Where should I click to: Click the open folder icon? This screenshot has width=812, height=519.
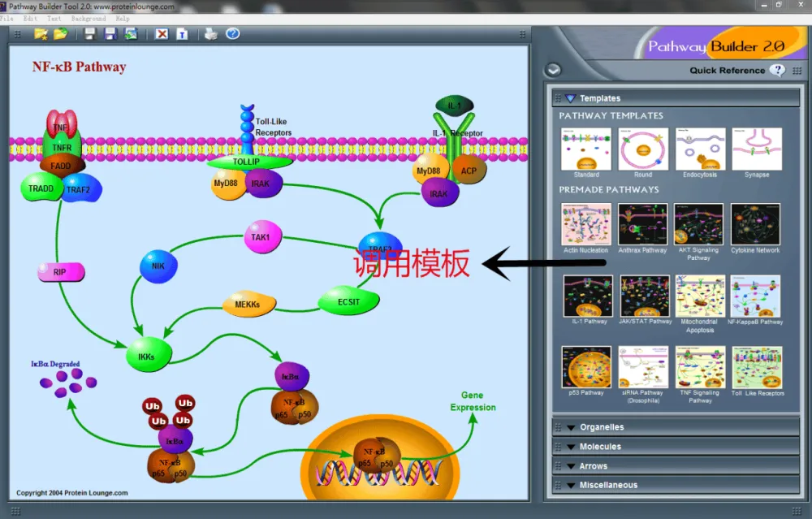tap(61, 34)
